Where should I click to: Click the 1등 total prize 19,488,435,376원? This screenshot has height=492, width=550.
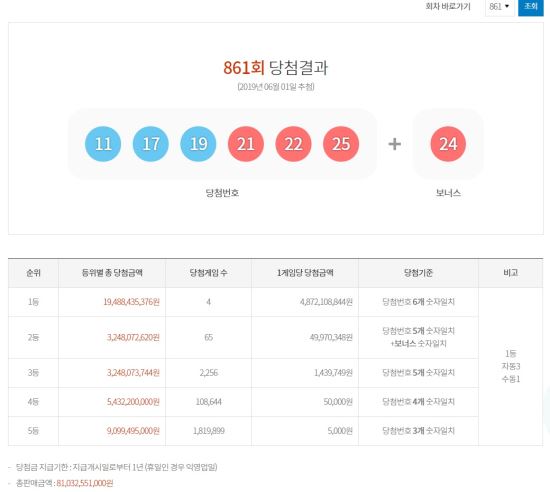point(132,302)
